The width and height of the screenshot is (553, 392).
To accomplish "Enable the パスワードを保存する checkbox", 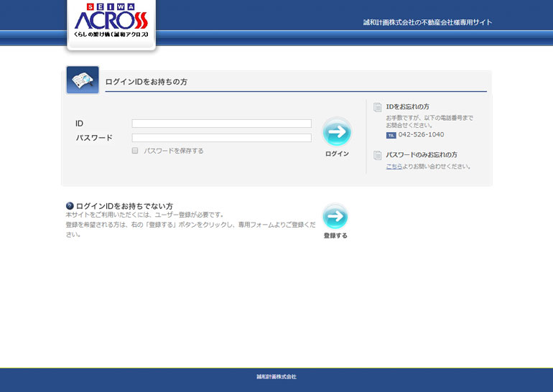I will (x=135, y=151).
